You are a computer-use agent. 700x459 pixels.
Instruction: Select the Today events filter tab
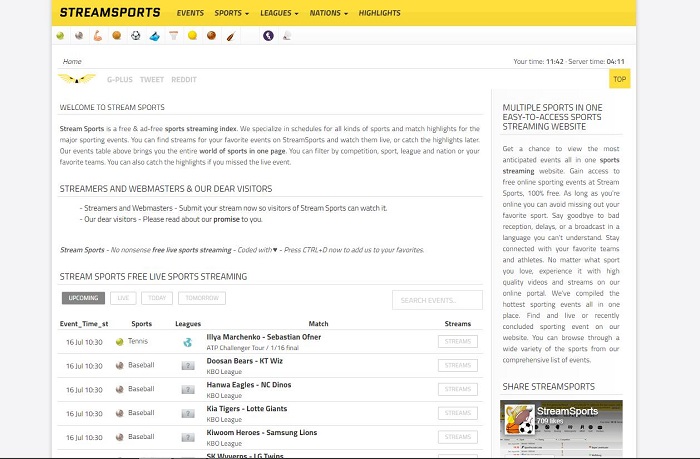[x=157, y=298]
